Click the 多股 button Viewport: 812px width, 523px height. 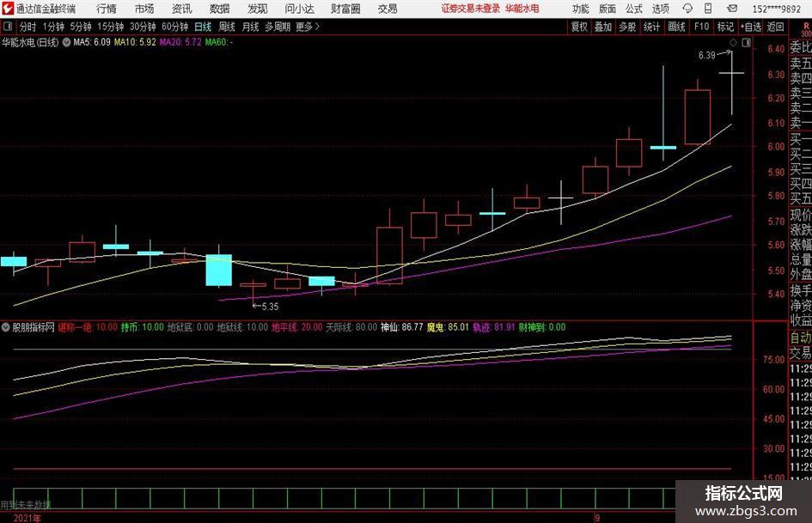click(627, 27)
